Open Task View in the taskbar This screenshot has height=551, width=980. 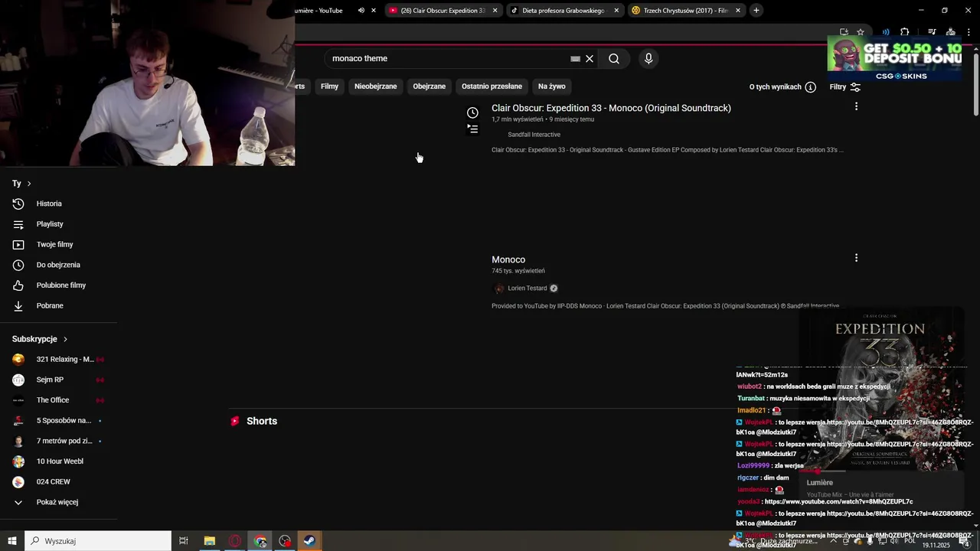click(184, 541)
